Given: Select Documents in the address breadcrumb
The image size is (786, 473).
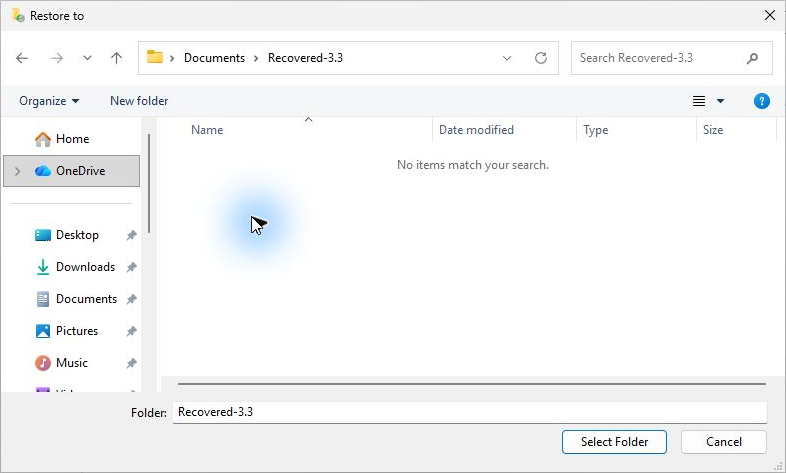Looking at the screenshot, I should point(215,58).
